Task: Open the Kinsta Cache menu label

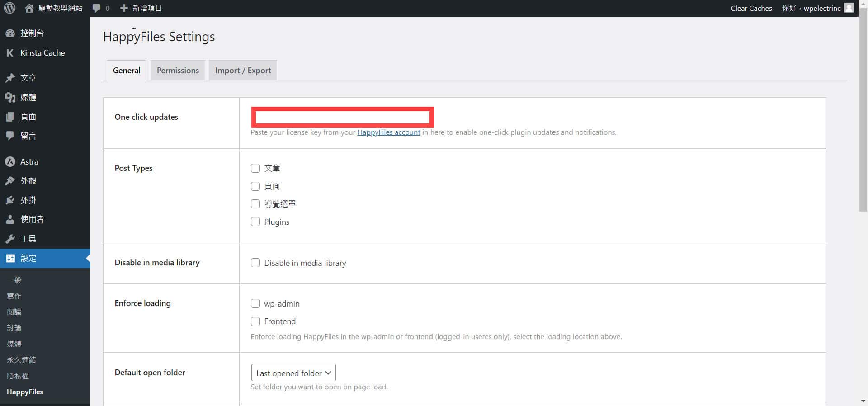Action: [42, 53]
